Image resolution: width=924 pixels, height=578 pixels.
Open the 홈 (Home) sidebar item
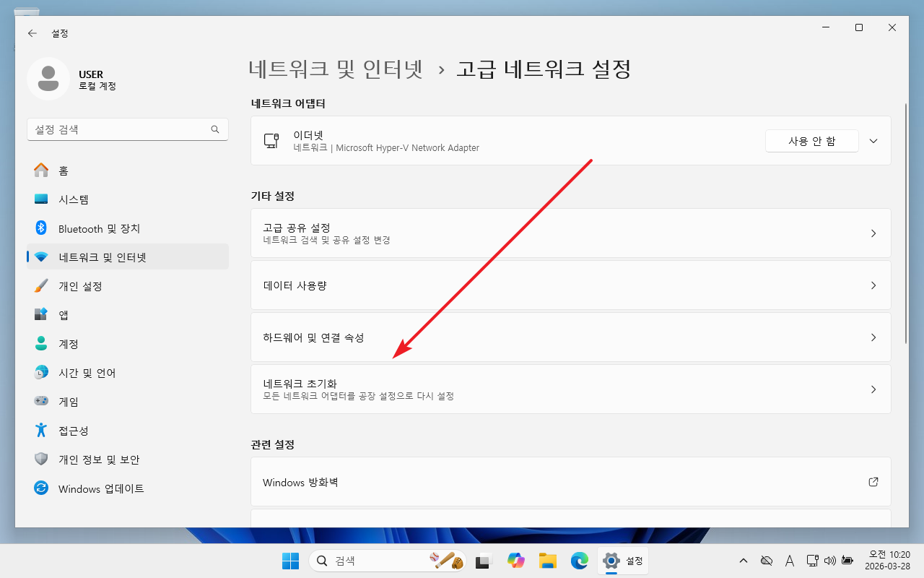(x=64, y=171)
